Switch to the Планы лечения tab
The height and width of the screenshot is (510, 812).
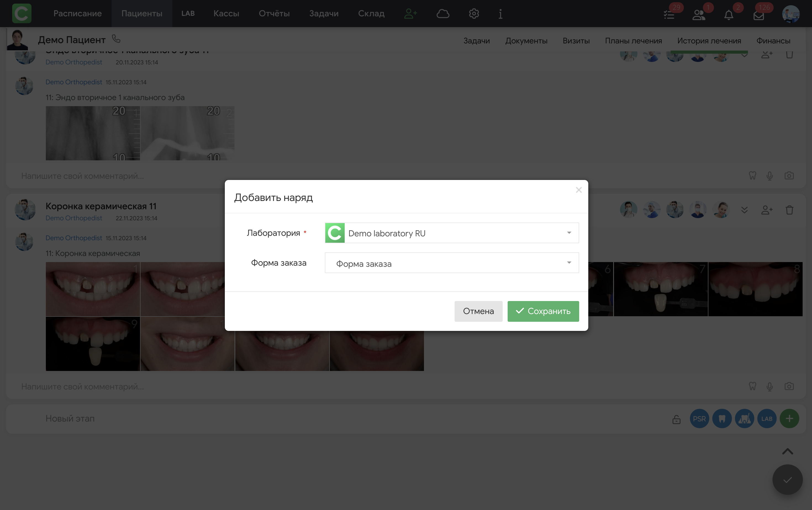pyautogui.click(x=633, y=41)
